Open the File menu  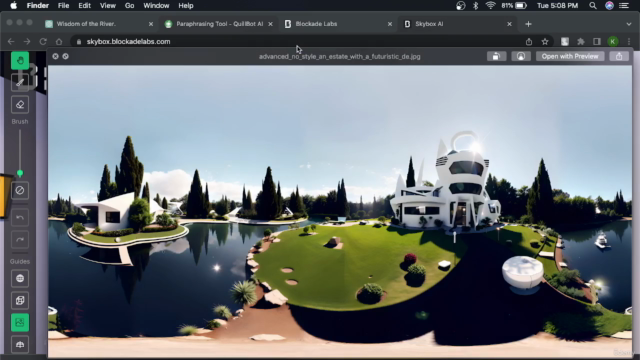pyautogui.click(x=63, y=6)
